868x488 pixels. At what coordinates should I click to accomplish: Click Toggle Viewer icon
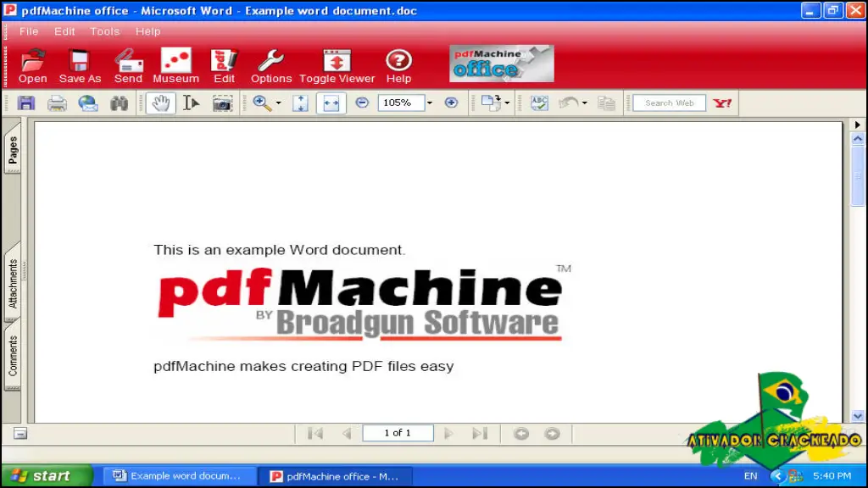click(337, 66)
